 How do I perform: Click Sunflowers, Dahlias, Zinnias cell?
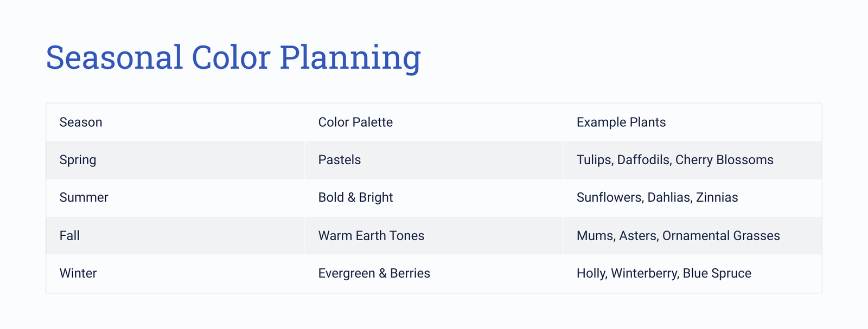coord(692,198)
